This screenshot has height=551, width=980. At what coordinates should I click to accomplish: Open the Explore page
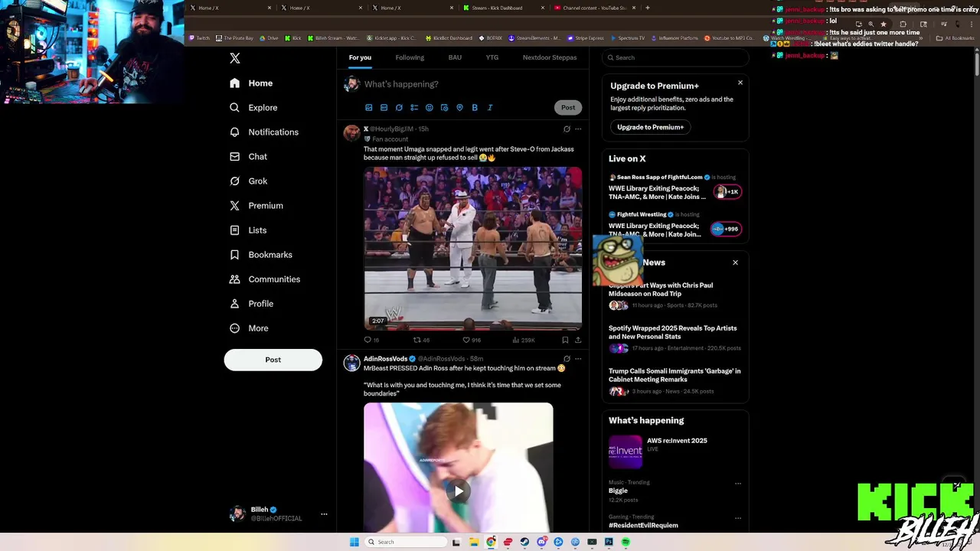click(x=253, y=107)
